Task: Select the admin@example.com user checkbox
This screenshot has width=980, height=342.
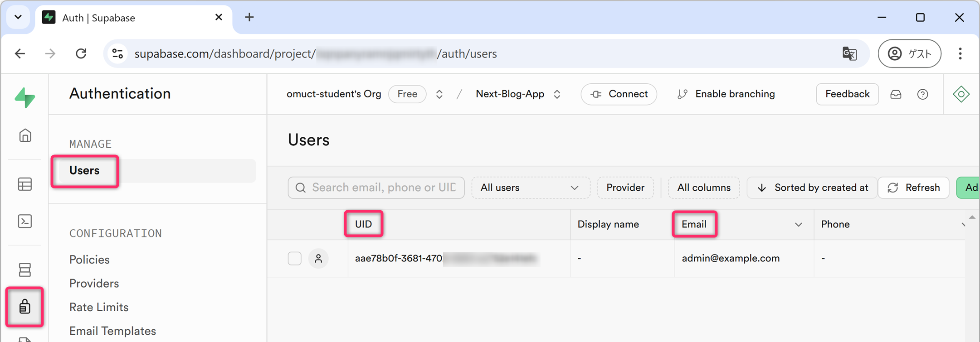Action: tap(294, 258)
